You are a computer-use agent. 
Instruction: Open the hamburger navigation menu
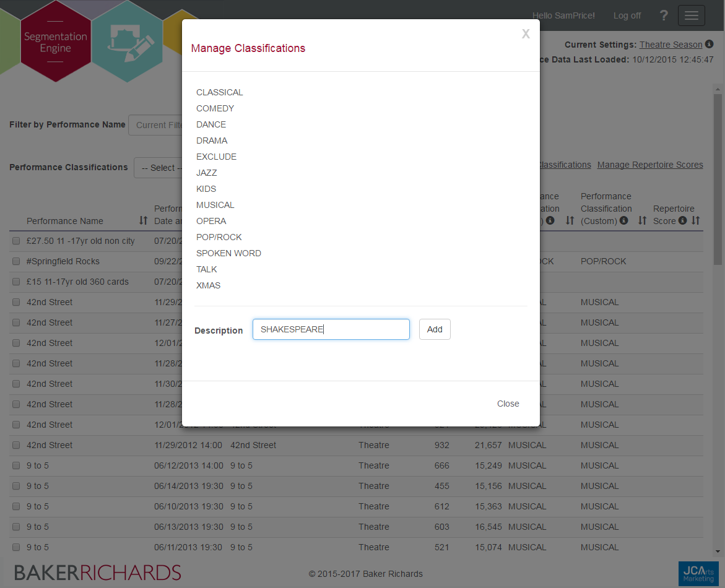[x=691, y=15]
